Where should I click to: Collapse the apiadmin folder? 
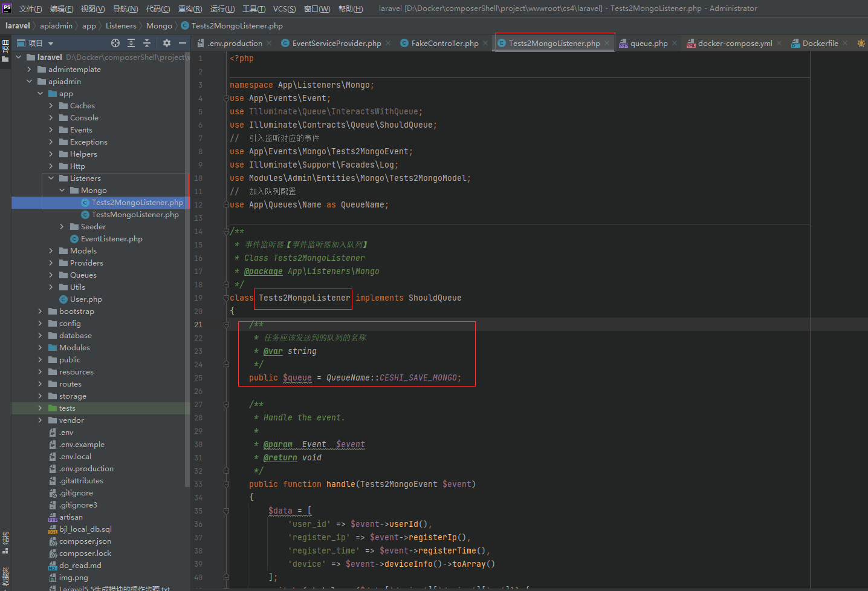pyautogui.click(x=29, y=82)
